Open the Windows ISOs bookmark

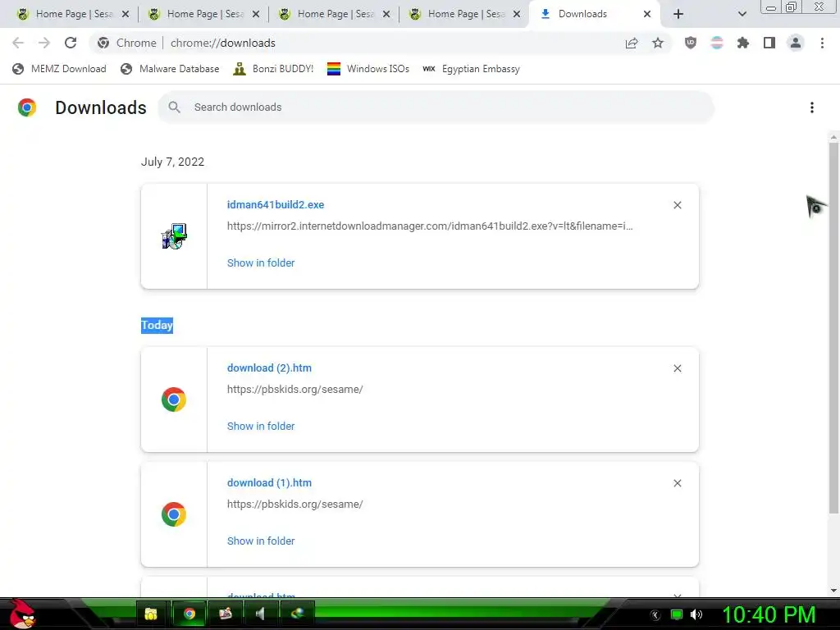click(x=368, y=69)
